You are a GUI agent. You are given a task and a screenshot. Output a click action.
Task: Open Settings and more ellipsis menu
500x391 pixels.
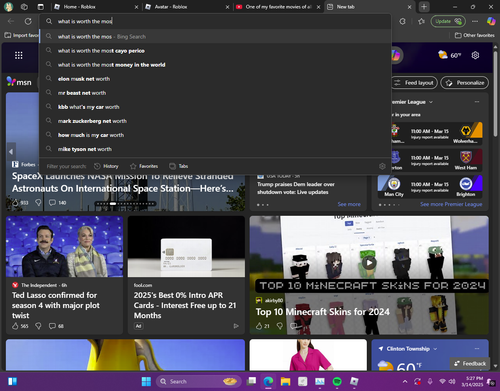475,21
